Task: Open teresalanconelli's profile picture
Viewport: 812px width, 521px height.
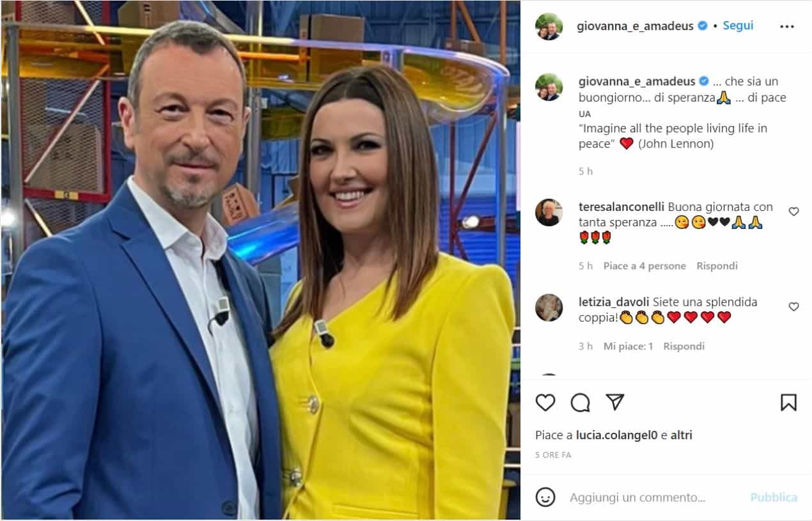Action: [549, 212]
